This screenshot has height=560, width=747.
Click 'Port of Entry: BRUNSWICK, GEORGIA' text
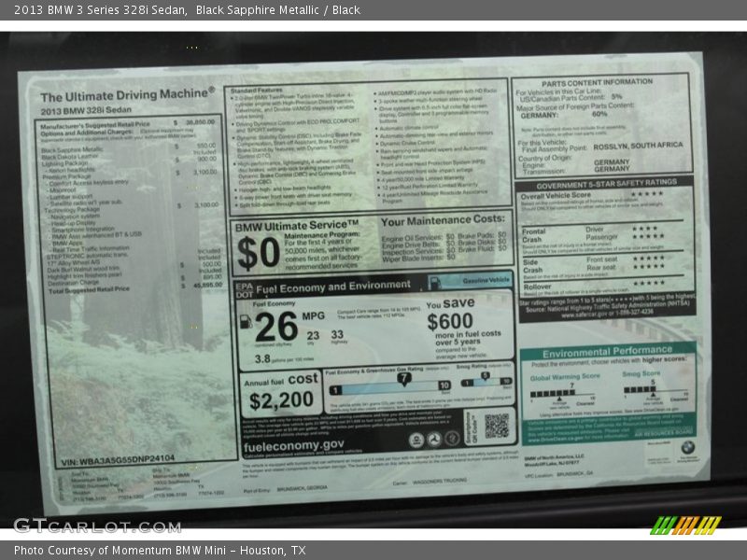pyautogui.click(x=285, y=488)
